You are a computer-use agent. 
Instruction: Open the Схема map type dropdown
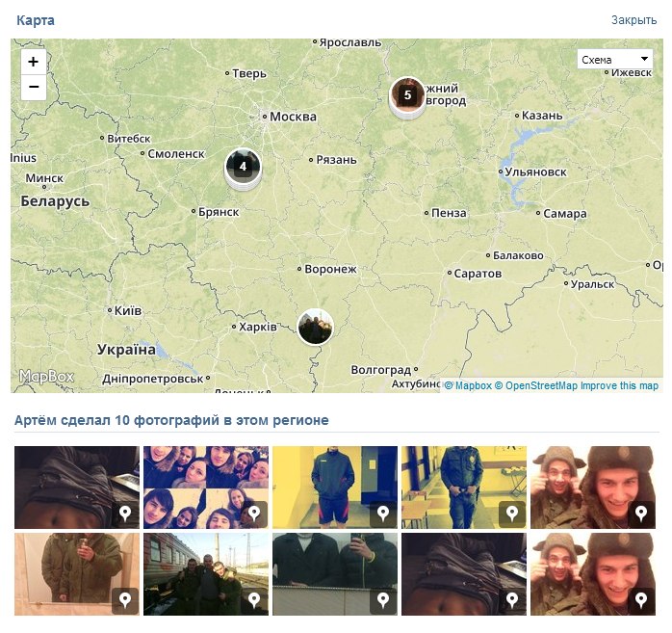614,60
